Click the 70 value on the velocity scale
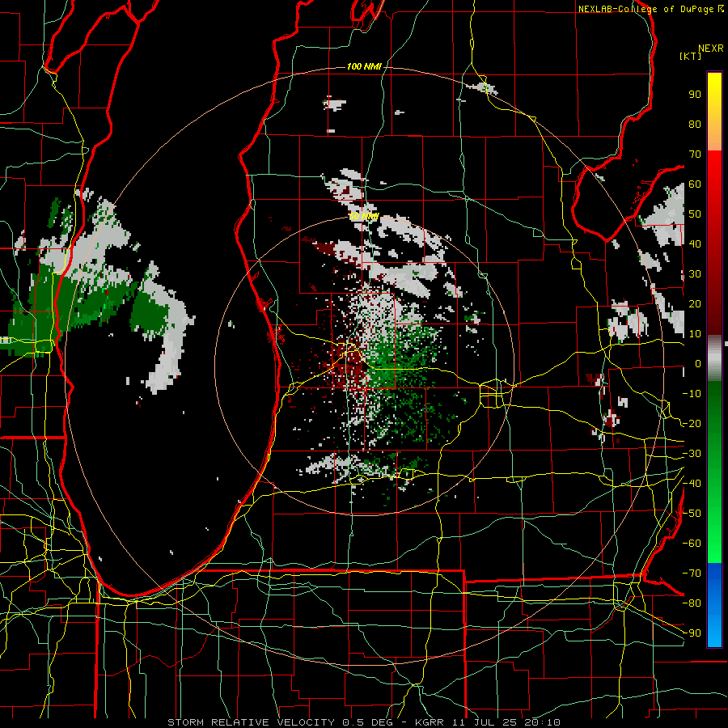 pos(695,154)
